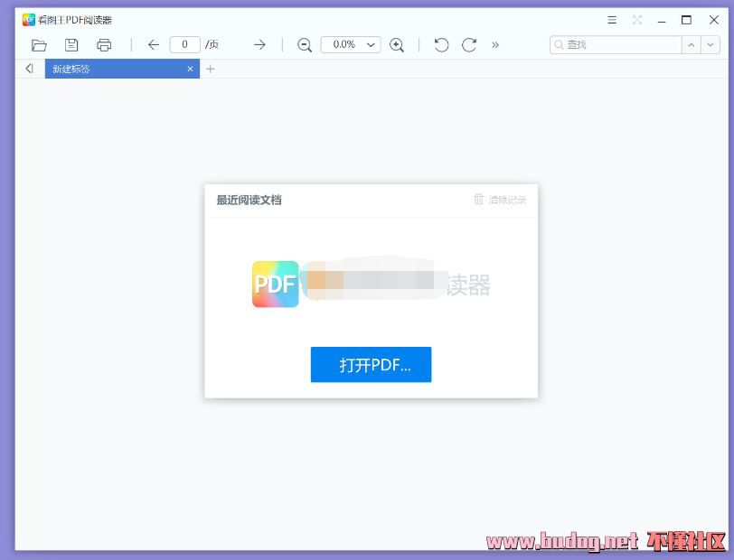Click the page number input field
This screenshot has height=560, width=734.
(185, 45)
